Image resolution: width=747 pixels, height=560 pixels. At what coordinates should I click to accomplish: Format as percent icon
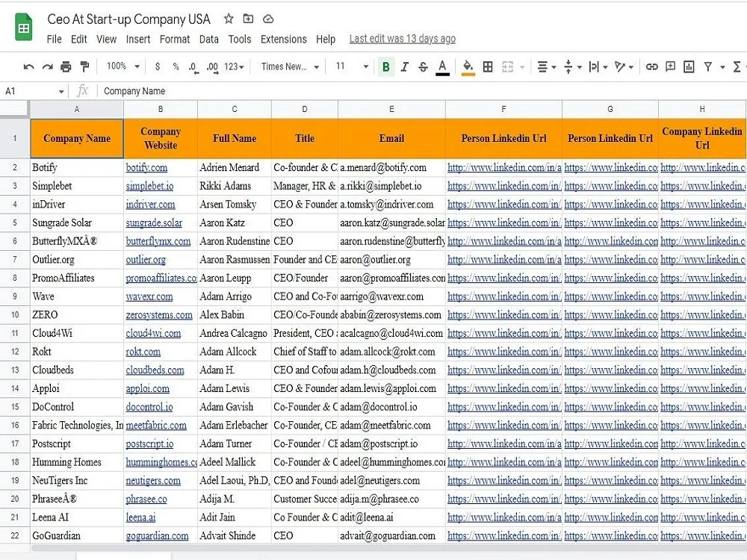point(176,66)
